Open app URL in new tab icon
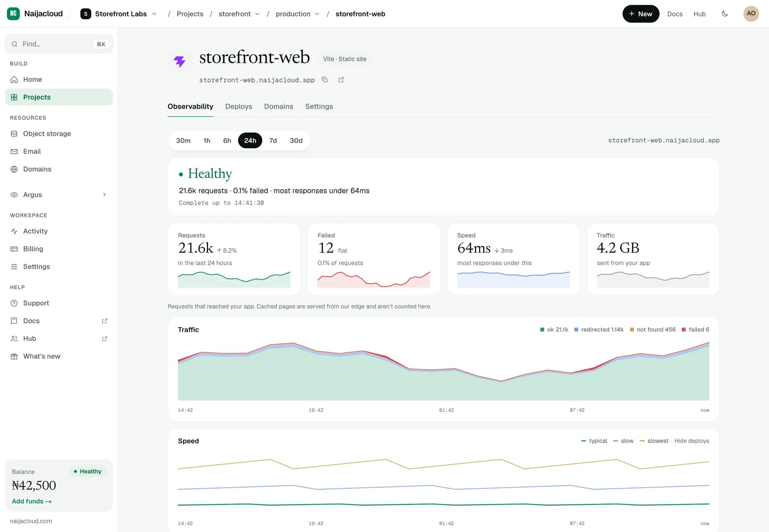 point(341,80)
